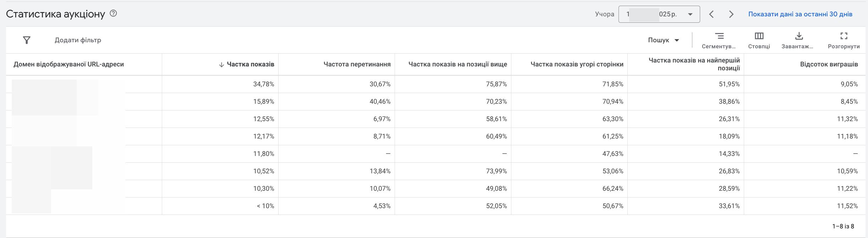Sort by Частота перетинання column
The height and width of the screenshot is (238, 868).
click(x=357, y=64)
